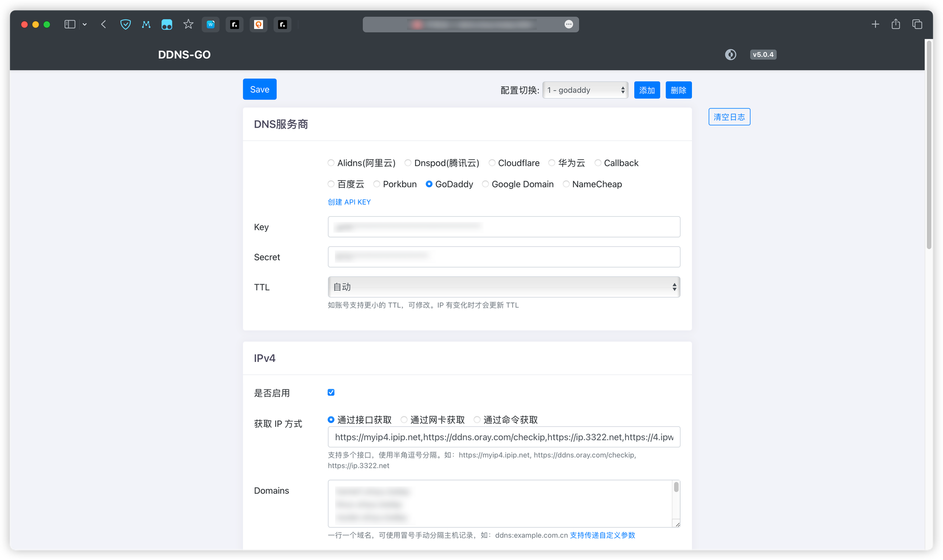Click the Save button
Viewport: 943px width, 560px height.
259,89
